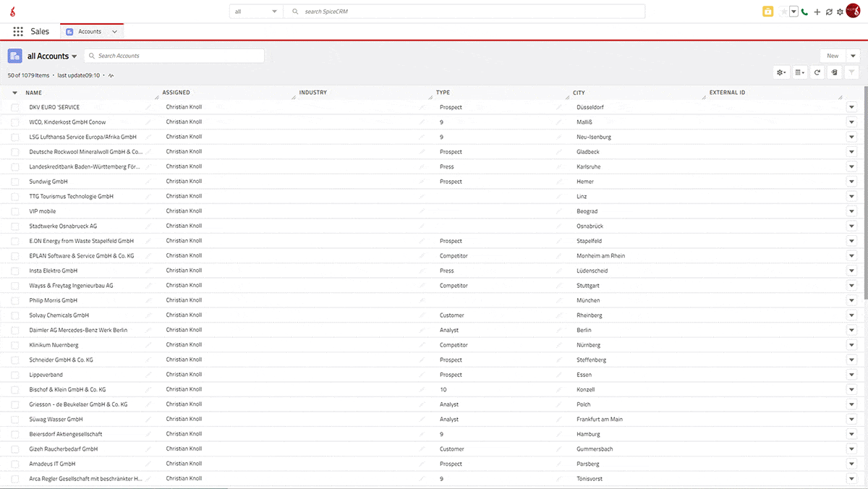The height and width of the screenshot is (489, 868).
Task: Click the filter funnel icon
Action: click(853, 72)
